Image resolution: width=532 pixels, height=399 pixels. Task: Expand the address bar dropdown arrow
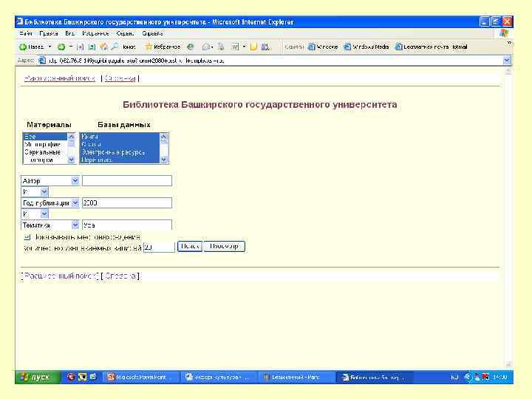point(507,61)
